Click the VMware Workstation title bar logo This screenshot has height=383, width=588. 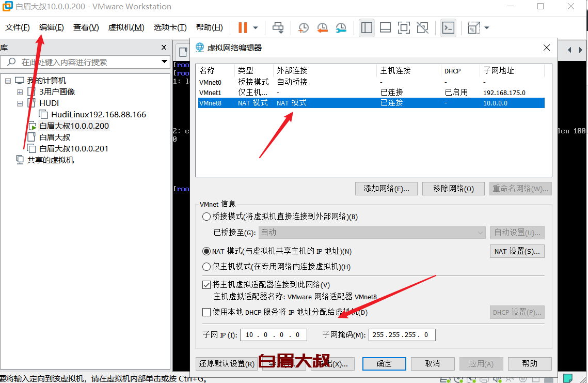click(x=8, y=6)
